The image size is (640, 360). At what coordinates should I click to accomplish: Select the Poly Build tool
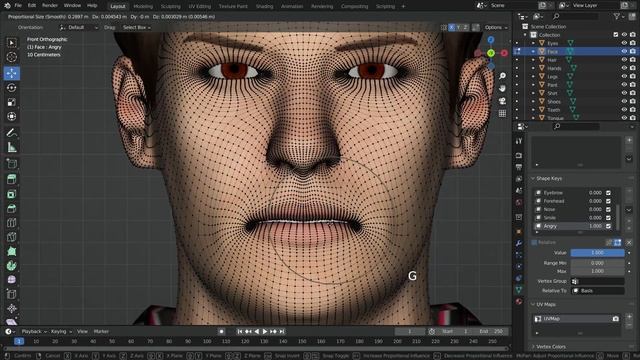click(11, 251)
